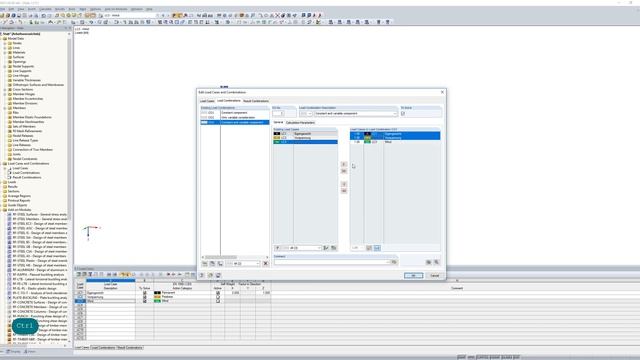Select Eigengewicht in Existing Load Cases list

tap(305, 133)
